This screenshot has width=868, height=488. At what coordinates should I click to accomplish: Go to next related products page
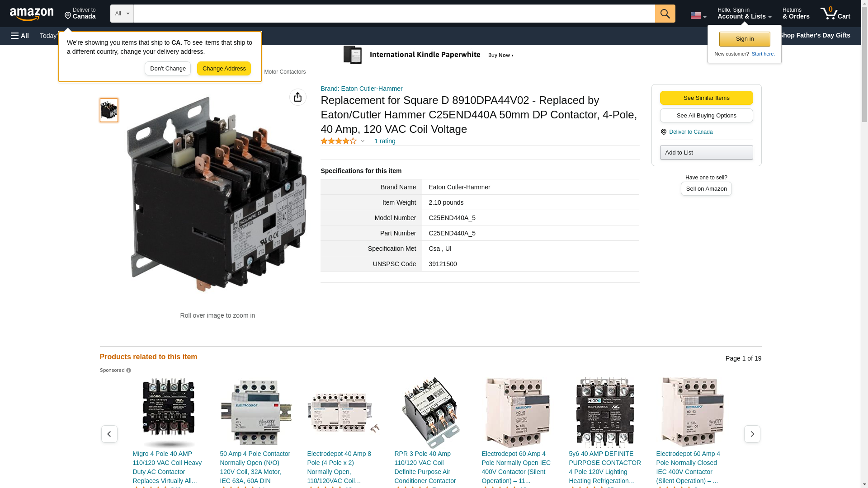click(x=752, y=434)
